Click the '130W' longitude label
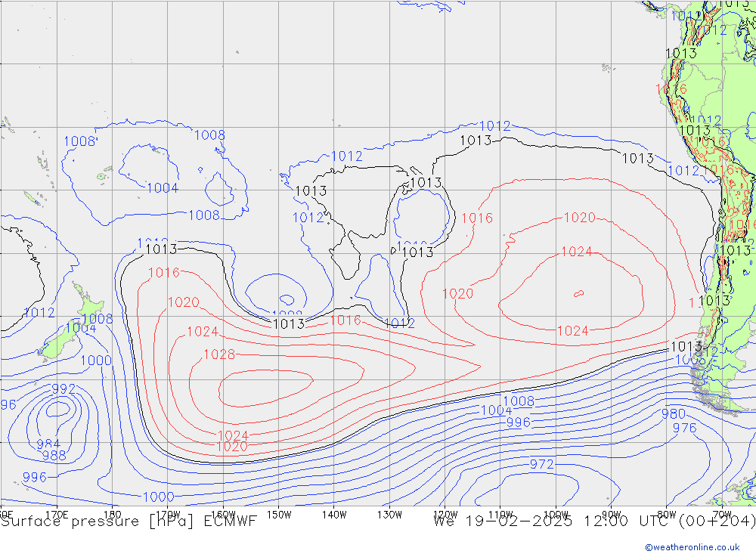This screenshot has height=554, width=756. click(x=389, y=515)
